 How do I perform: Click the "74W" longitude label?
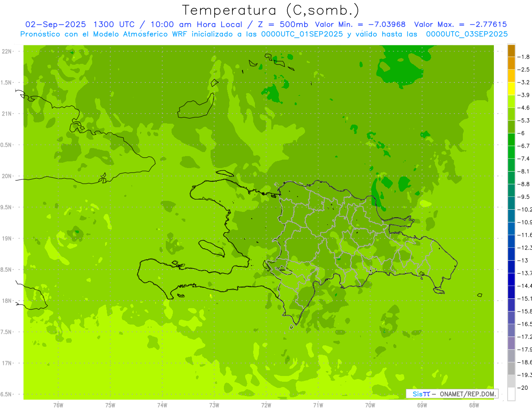(x=162, y=405)
